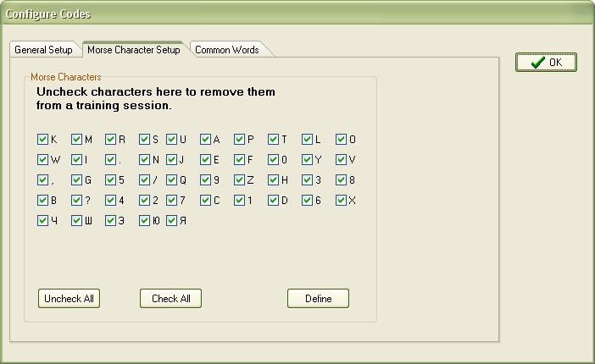This screenshot has width=595, height=364.
Task: Uncheck the digit 2 checkbox
Action: [145, 200]
